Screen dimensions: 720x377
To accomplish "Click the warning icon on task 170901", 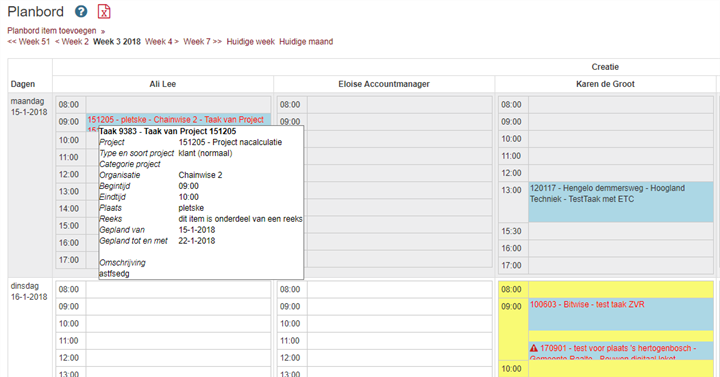I will (x=534, y=348).
